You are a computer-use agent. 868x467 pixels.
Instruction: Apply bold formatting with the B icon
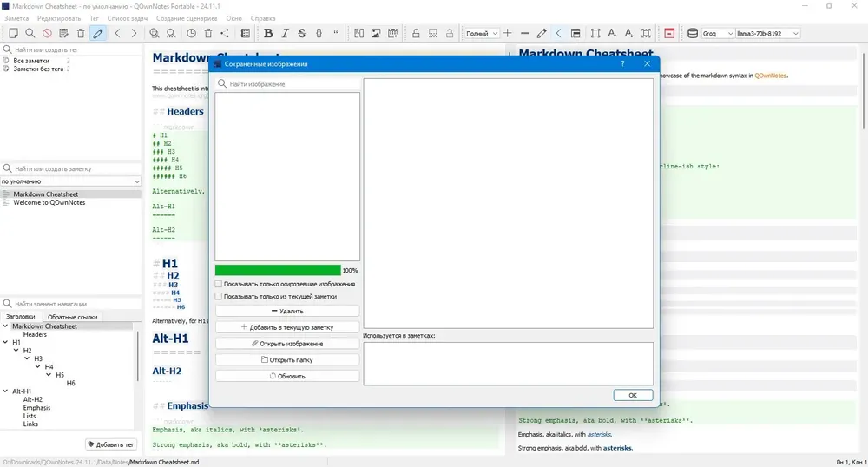pos(268,33)
